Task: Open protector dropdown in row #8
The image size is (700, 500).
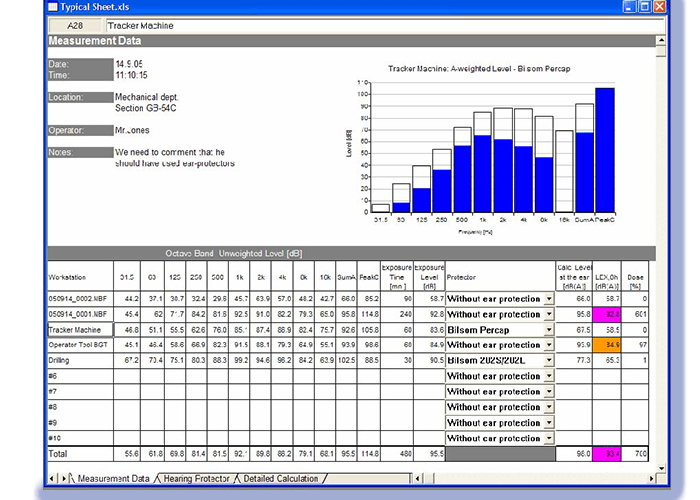Action: [x=549, y=407]
